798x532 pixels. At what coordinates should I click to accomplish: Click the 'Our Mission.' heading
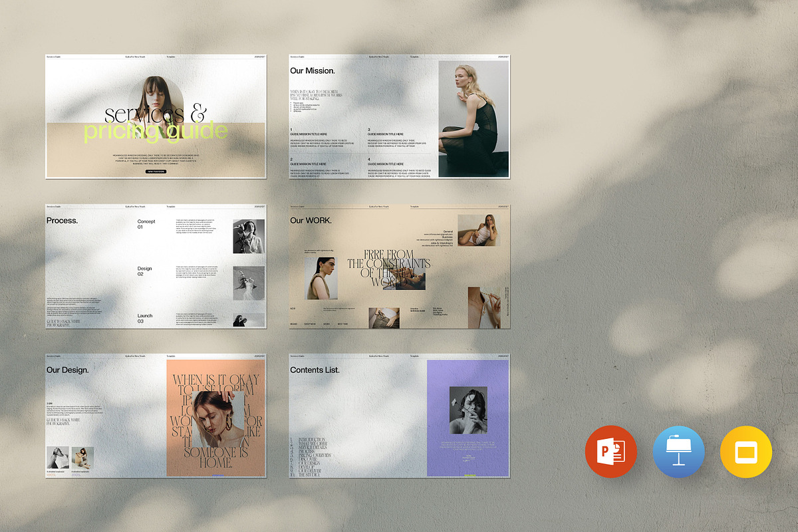[313, 70]
